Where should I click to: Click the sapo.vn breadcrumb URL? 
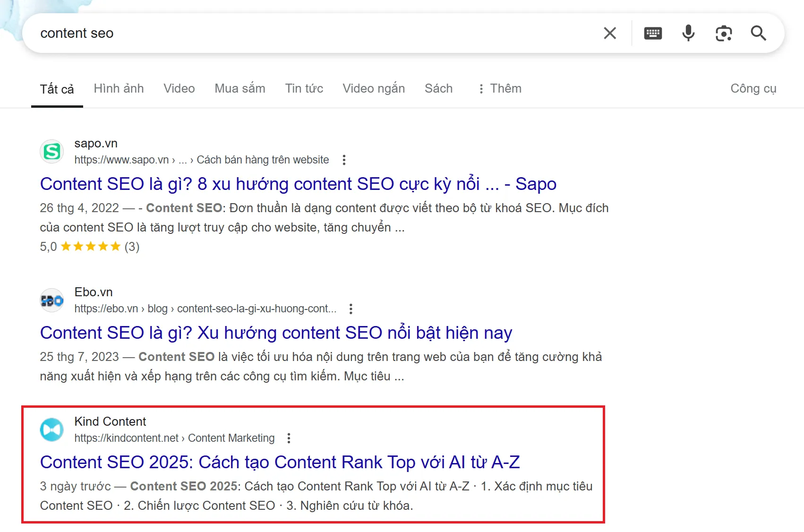[x=202, y=160]
